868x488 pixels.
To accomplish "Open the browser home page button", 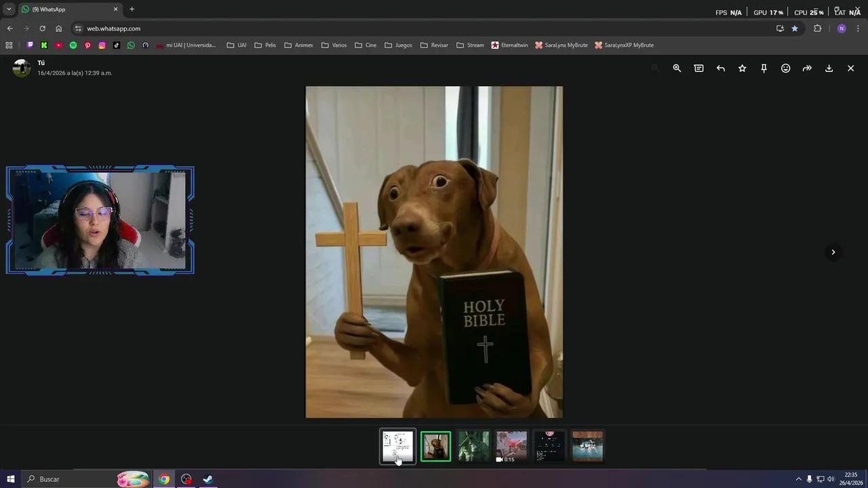I will (x=58, y=28).
